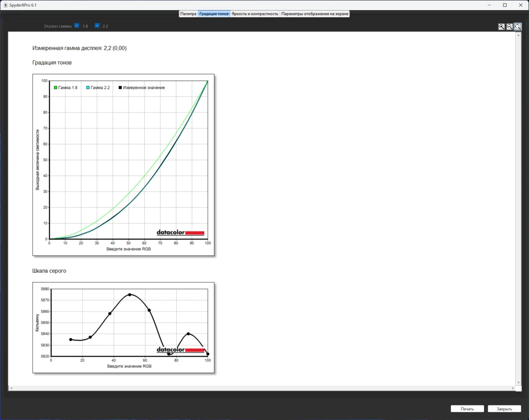Click the Кельвину axis label
The image size is (529, 420).
pyautogui.click(x=38, y=323)
